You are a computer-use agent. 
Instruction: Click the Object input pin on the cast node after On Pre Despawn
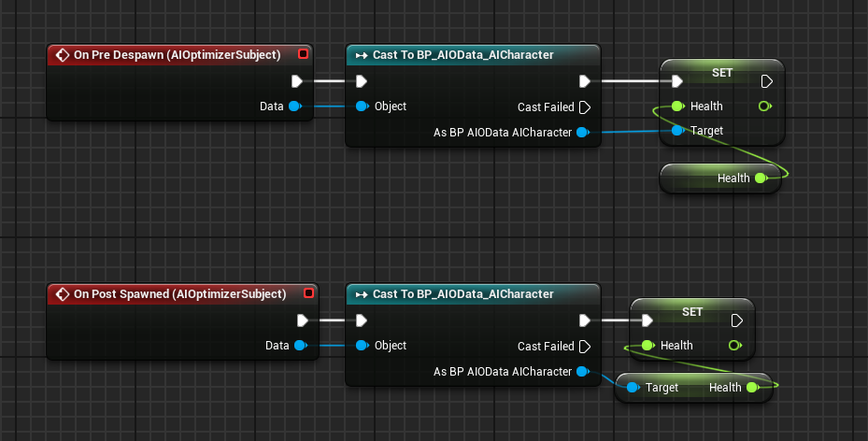tap(363, 107)
